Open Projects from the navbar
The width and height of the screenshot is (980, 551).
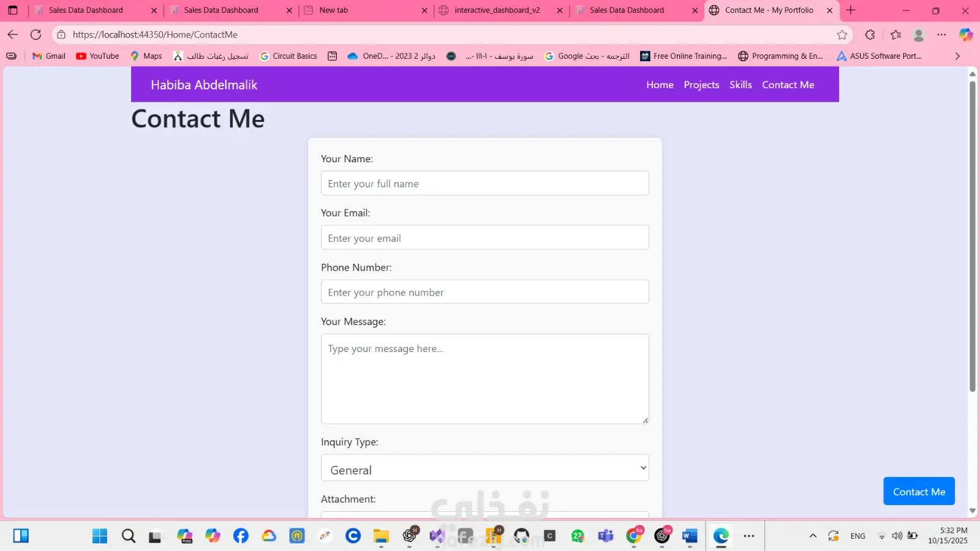701,85
